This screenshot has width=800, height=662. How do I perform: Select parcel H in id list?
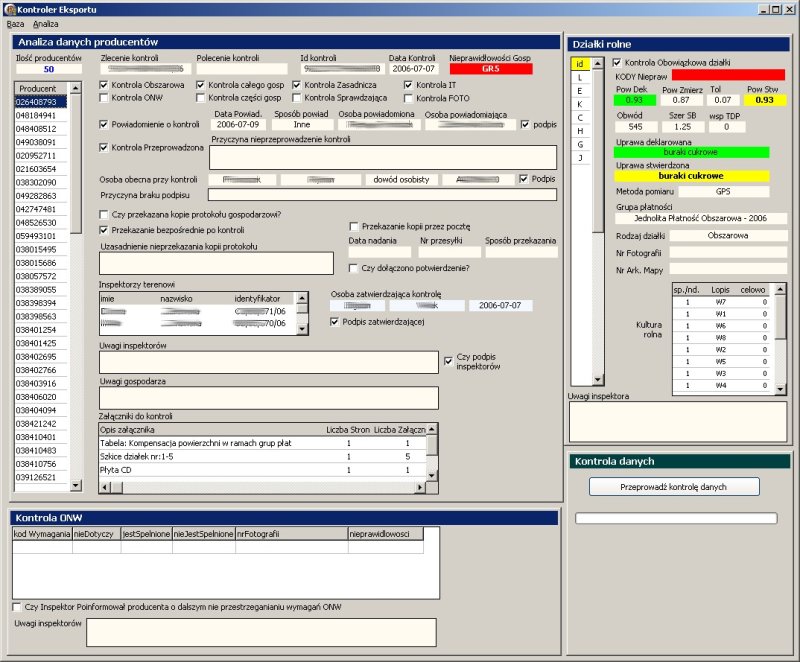[x=580, y=131]
